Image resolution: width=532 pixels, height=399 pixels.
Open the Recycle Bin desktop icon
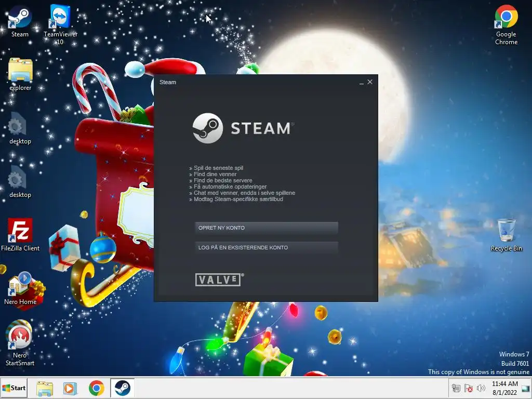coord(506,235)
